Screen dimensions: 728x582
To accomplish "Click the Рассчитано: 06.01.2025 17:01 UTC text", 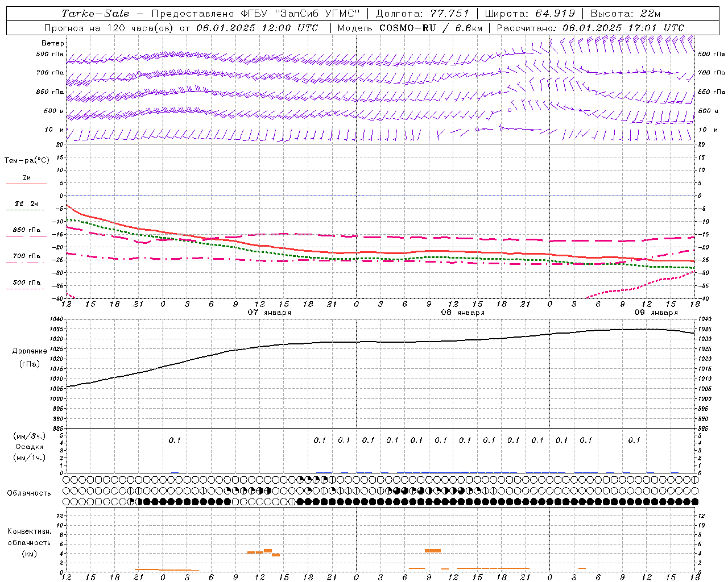I will coord(590,28).
